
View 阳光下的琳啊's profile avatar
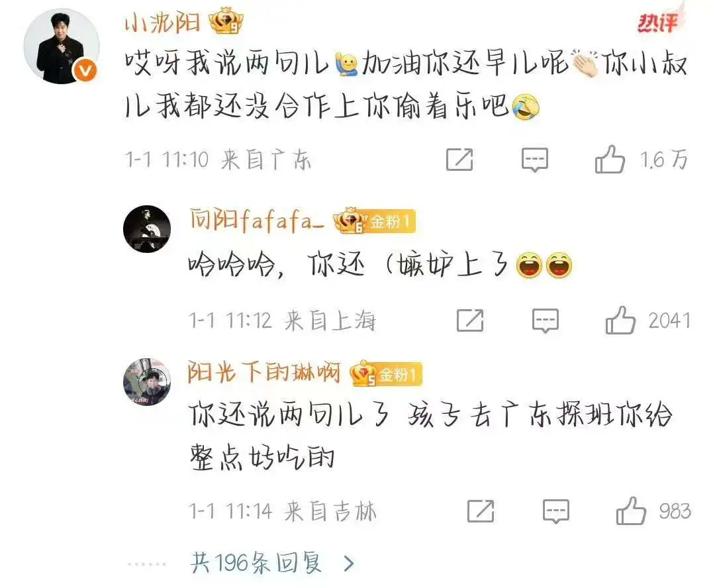pos(147,382)
